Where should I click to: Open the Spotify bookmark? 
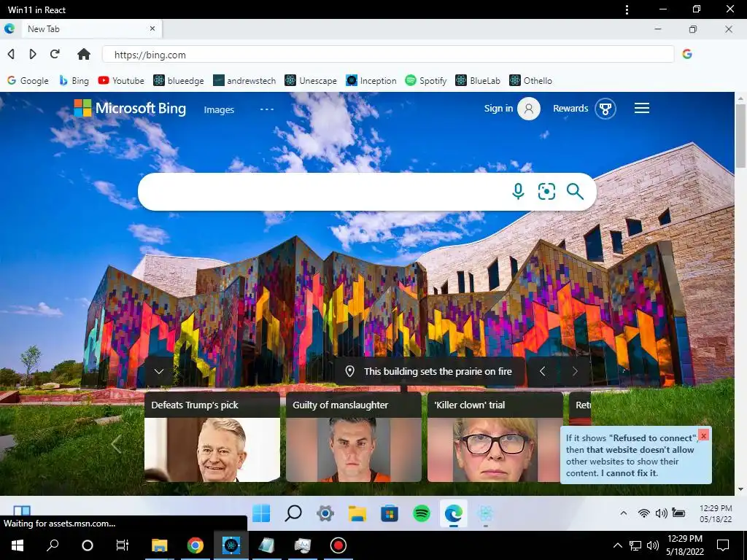pos(426,80)
